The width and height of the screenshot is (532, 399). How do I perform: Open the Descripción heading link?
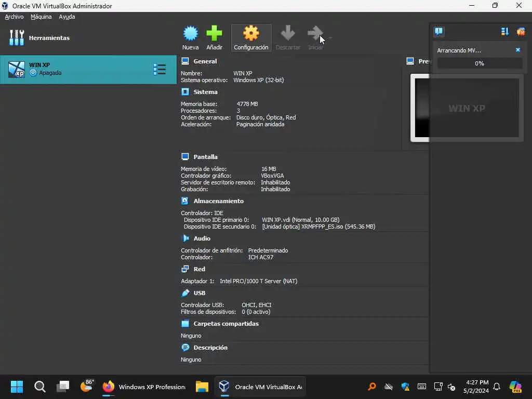click(210, 348)
